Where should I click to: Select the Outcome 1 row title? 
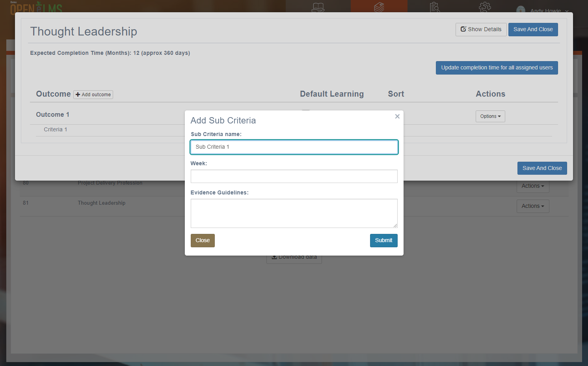(x=52, y=115)
